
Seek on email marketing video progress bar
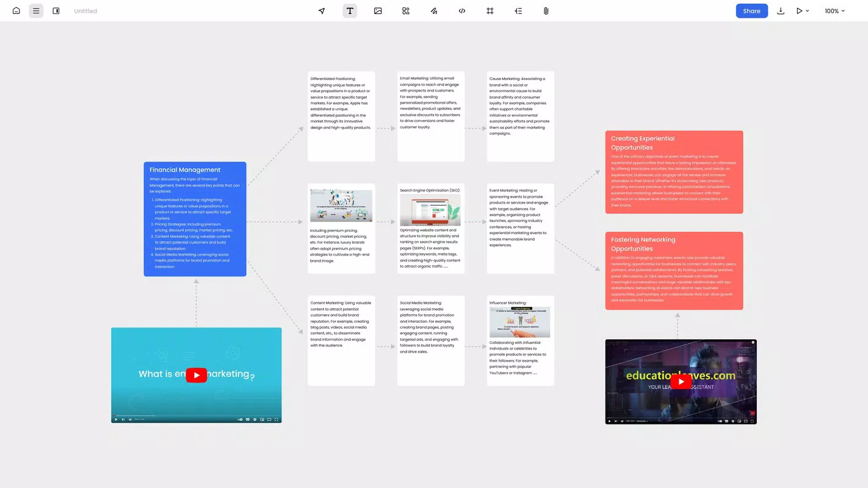(x=197, y=415)
